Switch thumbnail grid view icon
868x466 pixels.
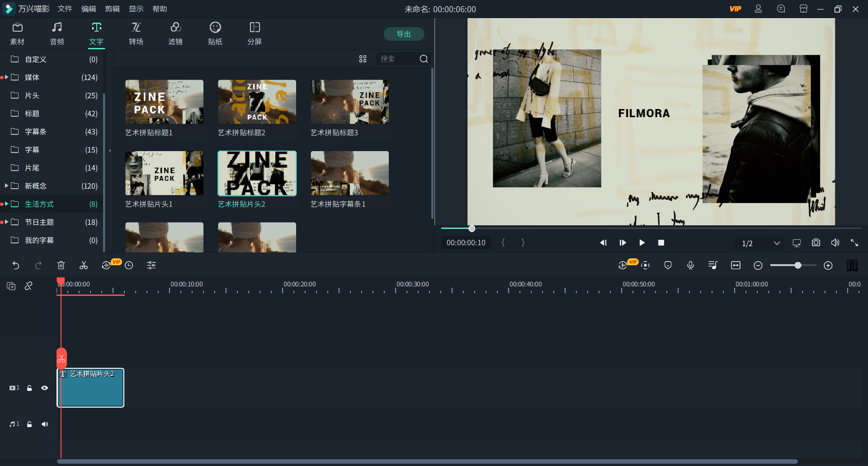click(x=363, y=59)
